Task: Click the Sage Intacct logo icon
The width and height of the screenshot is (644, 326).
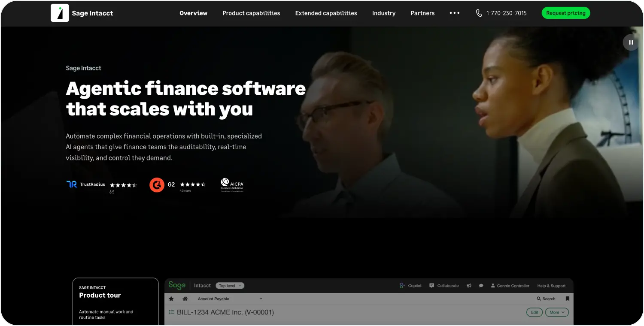Action: (x=60, y=13)
